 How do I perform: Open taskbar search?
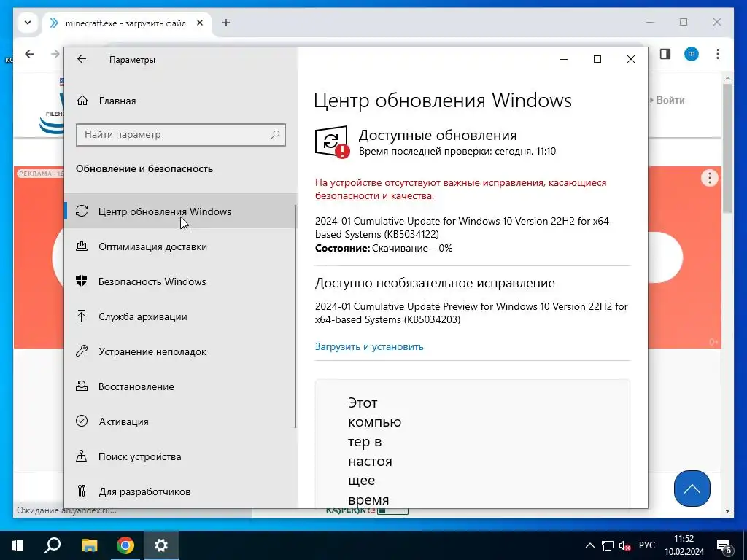[x=53, y=545]
